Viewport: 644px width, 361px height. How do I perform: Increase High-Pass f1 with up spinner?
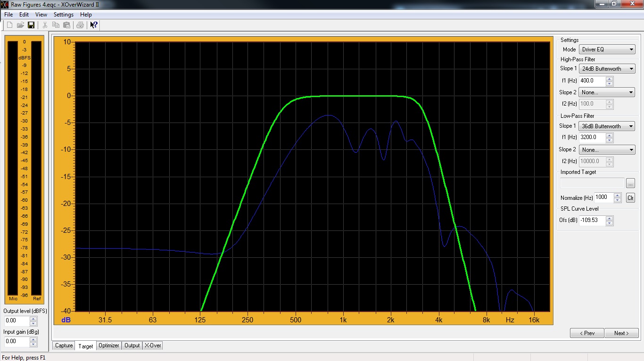click(x=610, y=79)
